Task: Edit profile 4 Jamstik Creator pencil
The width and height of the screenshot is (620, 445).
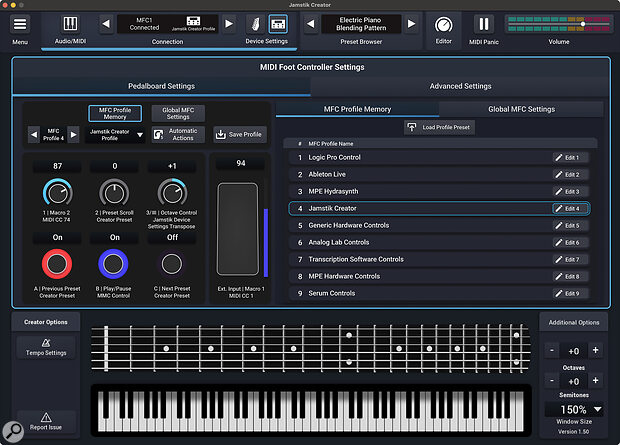Action: (x=571, y=208)
